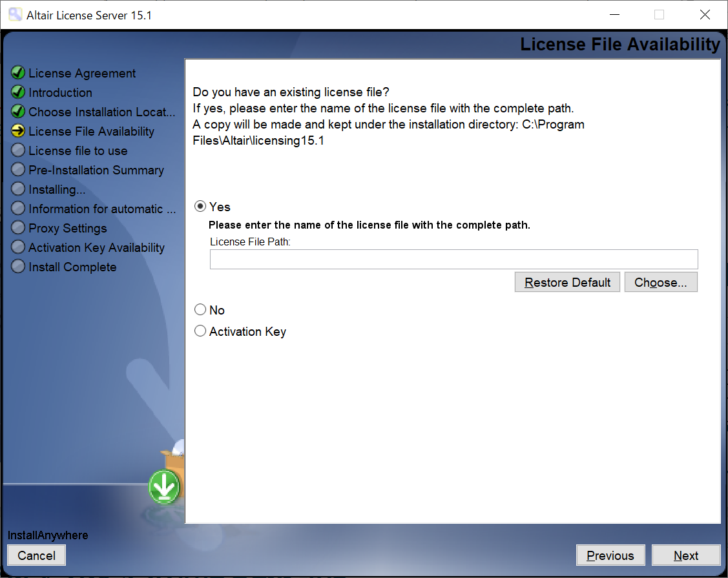
Task: Click the green checkmark beside Introduction
Action: pos(18,92)
